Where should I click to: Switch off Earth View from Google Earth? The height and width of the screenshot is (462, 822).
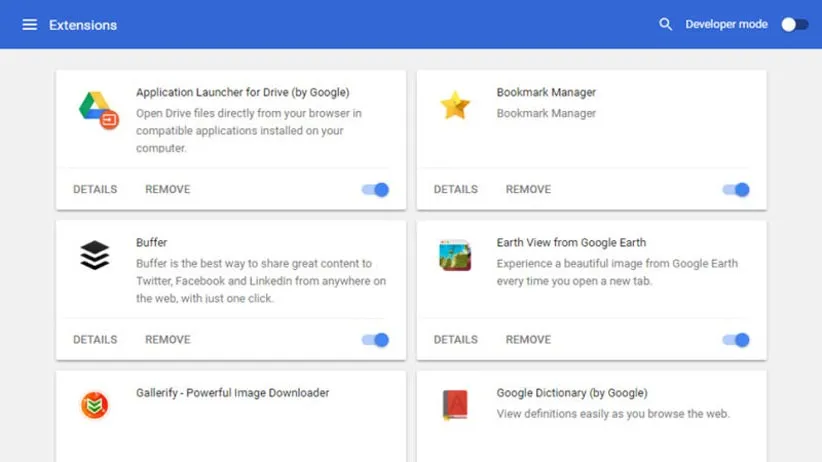(x=735, y=340)
